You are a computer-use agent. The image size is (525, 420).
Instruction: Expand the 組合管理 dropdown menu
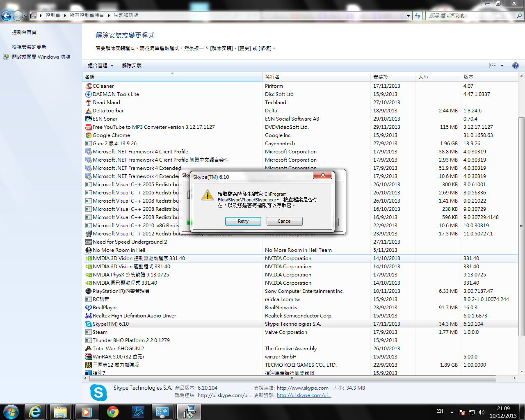tap(100, 66)
